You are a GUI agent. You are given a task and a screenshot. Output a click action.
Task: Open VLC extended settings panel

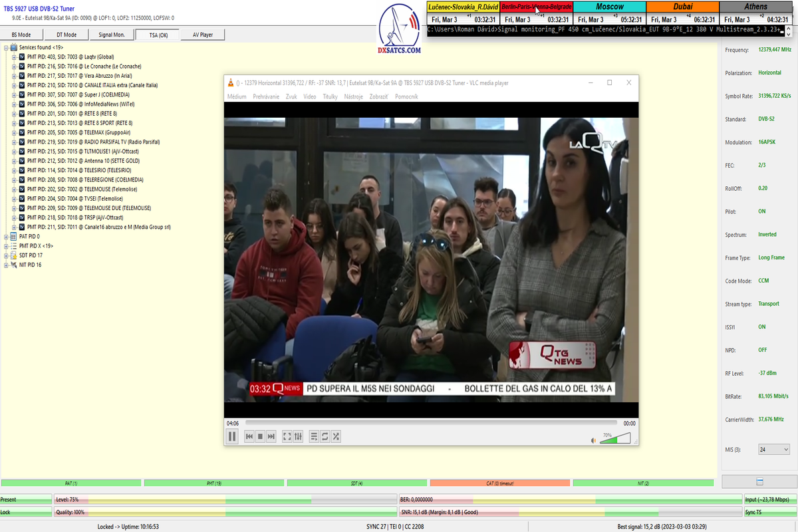(x=299, y=436)
